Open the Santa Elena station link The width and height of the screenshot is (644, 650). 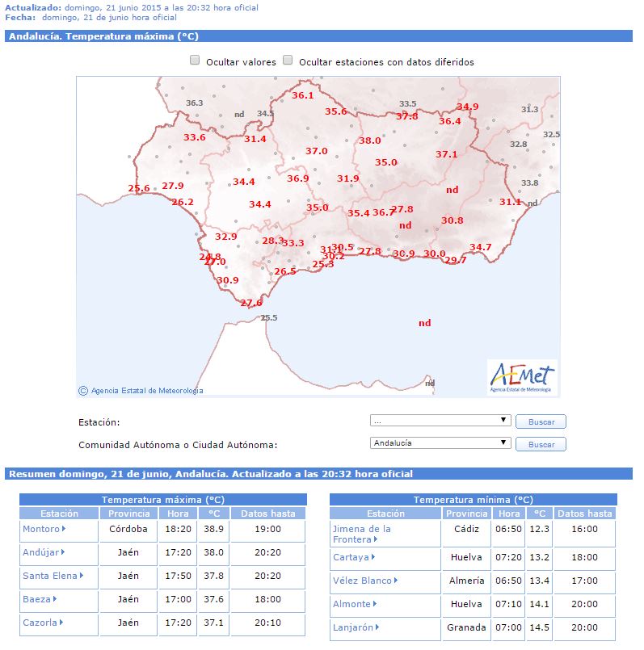[49, 577]
